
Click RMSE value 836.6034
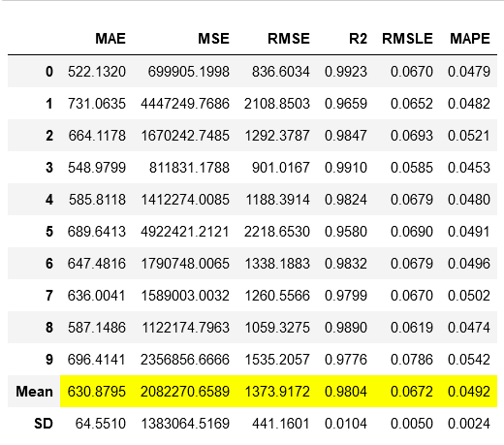(x=281, y=72)
